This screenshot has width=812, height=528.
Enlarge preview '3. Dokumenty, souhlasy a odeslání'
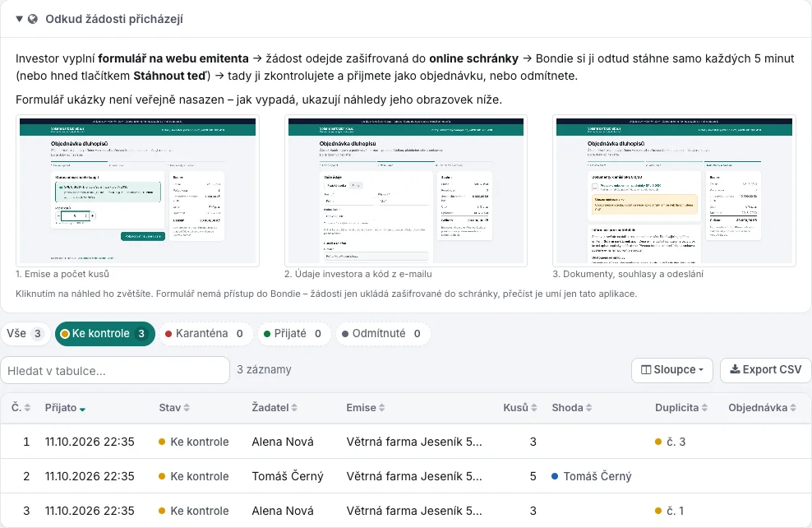(x=674, y=191)
